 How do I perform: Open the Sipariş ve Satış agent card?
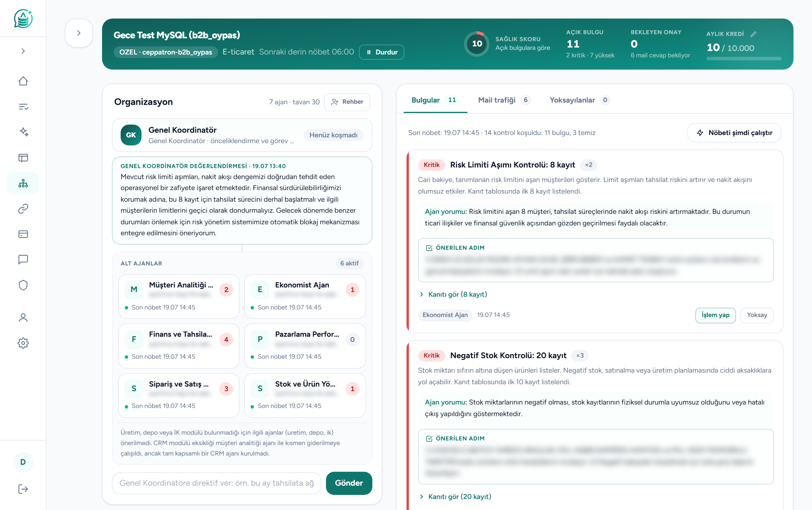click(x=179, y=396)
